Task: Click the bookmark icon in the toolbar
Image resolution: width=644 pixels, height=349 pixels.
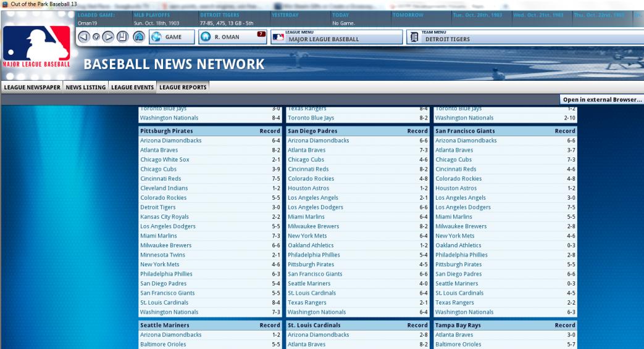Action: (x=122, y=37)
